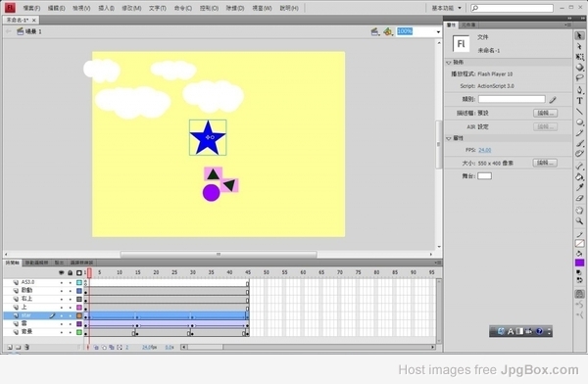Click the Edit Symbols icon
588x384 pixels.
click(x=388, y=32)
